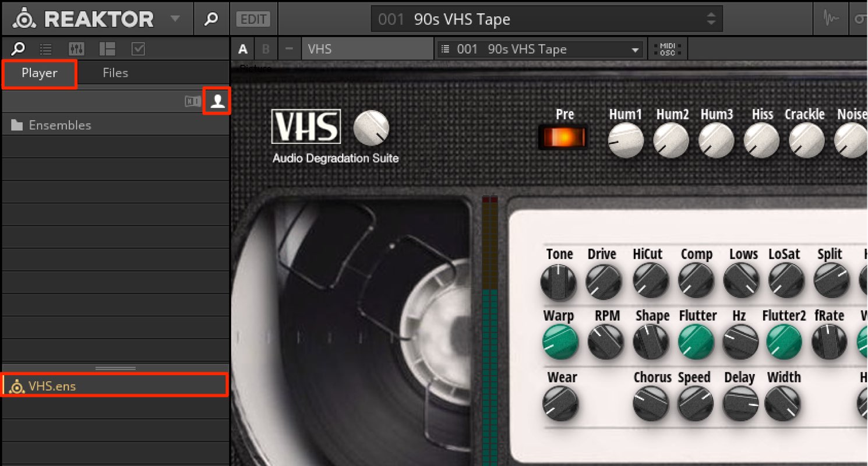
Task: Click the minimize instrument dash button
Action: 289,50
